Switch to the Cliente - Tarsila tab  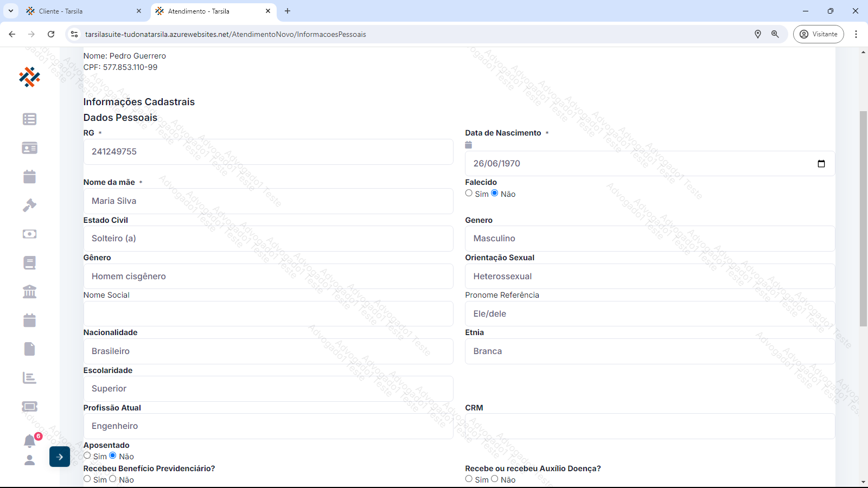81,11
